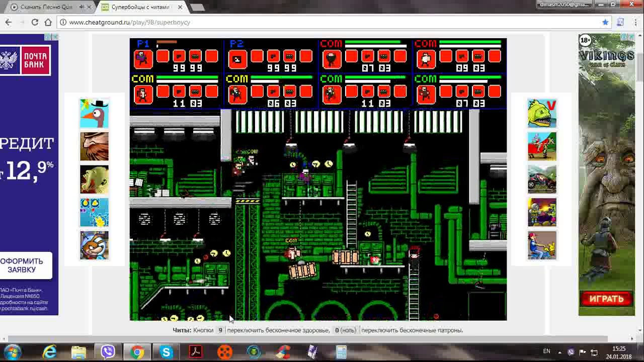Click the Почта Банк logo in ad
Screen dimensions: 644x362
pyautogui.click(x=25, y=60)
